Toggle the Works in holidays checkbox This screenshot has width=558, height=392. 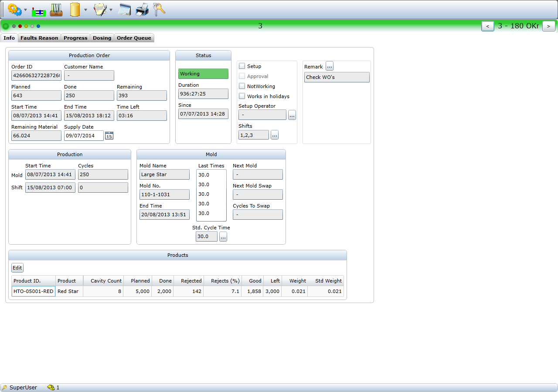(x=242, y=96)
